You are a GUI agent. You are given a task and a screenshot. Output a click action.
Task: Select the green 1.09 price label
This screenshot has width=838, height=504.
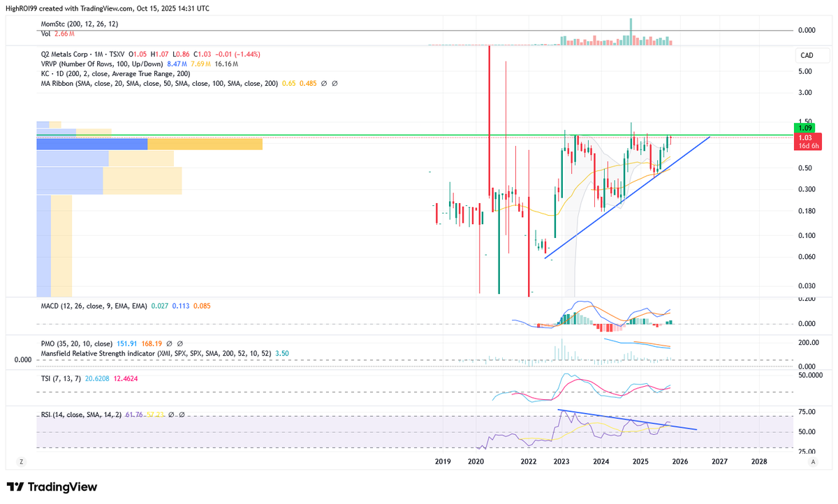tap(805, 128)
